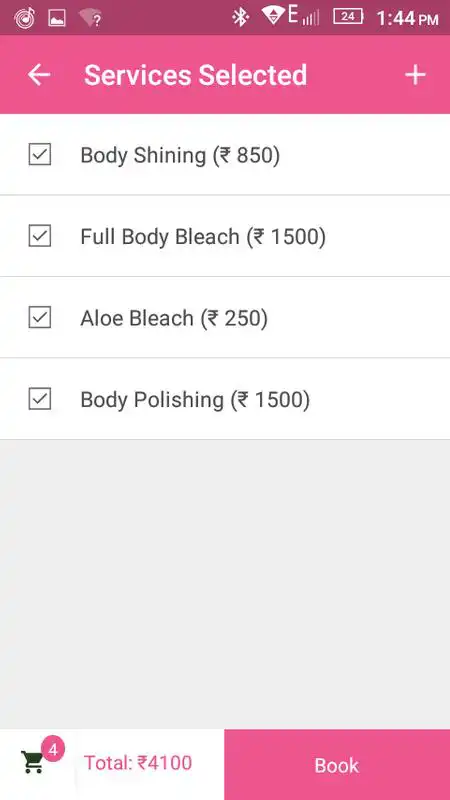Viewport: 450px width, 800px height.
Task: Tap the Services Selected title
Action: pos(195,75)
